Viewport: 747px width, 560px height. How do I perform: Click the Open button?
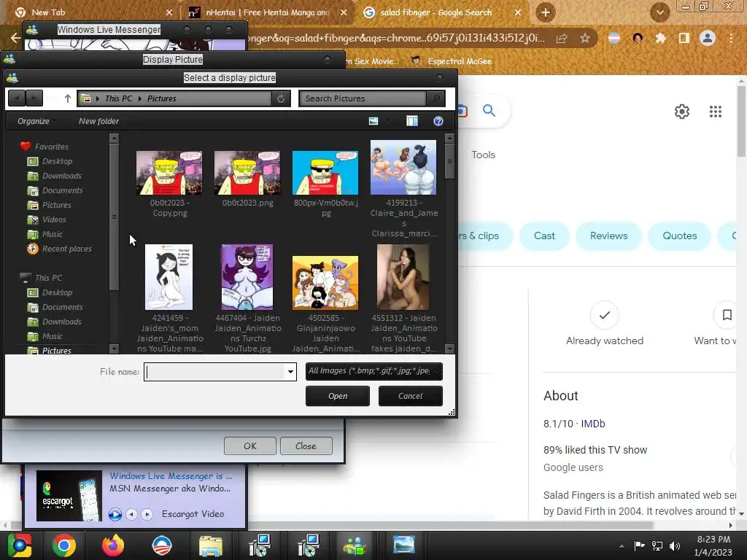(337, 396)
